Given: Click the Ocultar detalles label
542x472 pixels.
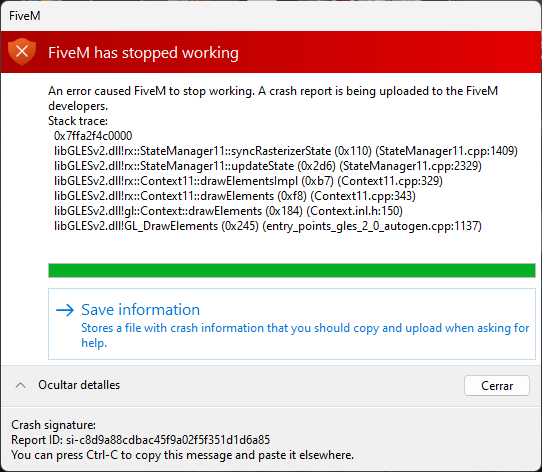Looking at the screenshot, I should (x=79, y=385).
